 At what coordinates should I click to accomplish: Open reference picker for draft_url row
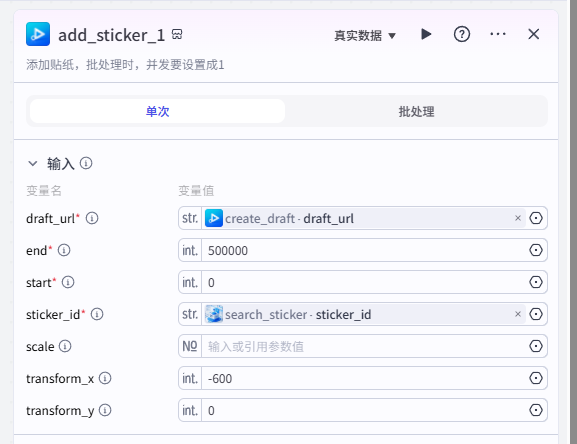[x=536, y=218]
